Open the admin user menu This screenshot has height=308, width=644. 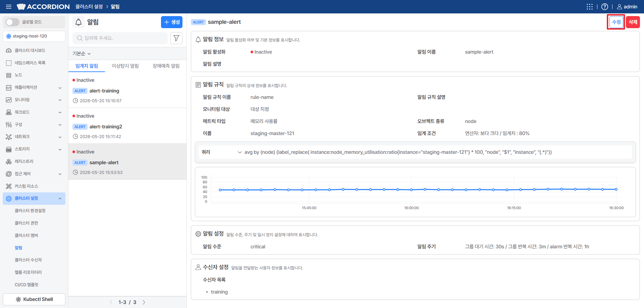(x=627, y=7)
